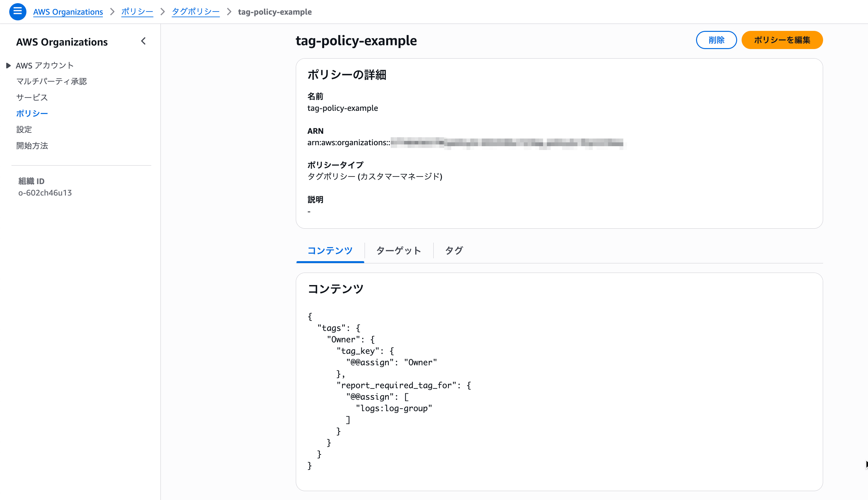This screenshot has height=500, width=868.
Task: Open マルチパーティ承認 in the sidebar
Action: click(x=52, y=81)
